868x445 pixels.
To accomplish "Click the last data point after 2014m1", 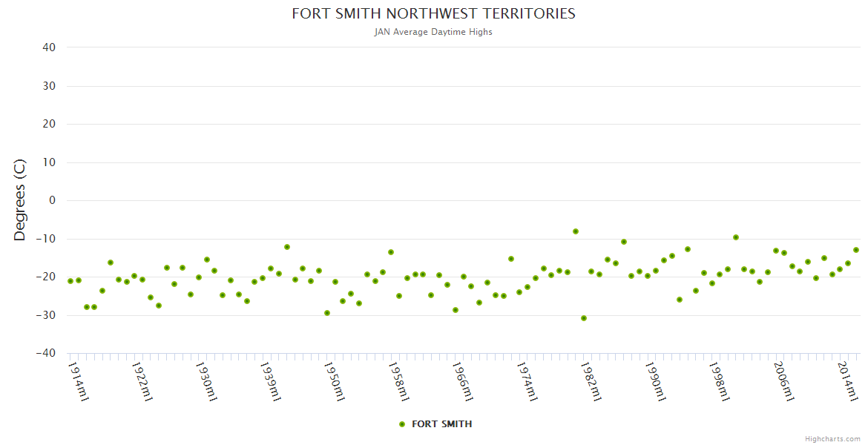I will [855, 250].
